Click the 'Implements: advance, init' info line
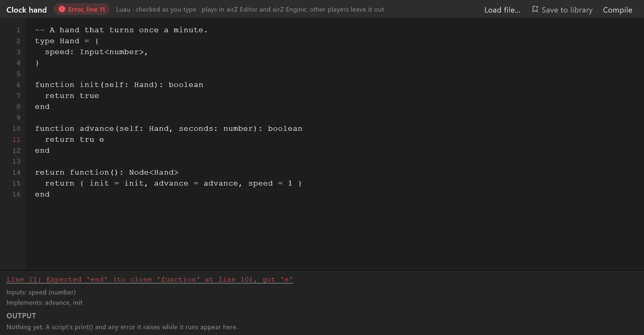The width and height of the screenshot is (644, 335). coord(44,302)
